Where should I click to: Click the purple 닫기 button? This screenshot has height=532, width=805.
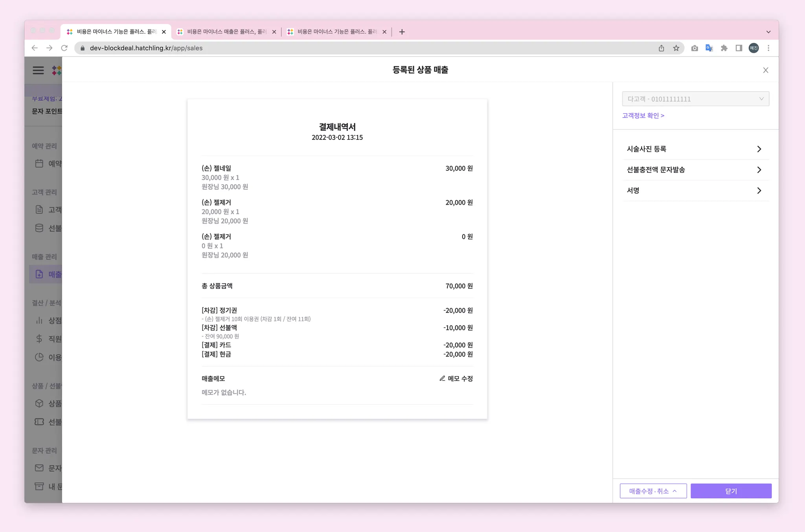click(731, 491)
